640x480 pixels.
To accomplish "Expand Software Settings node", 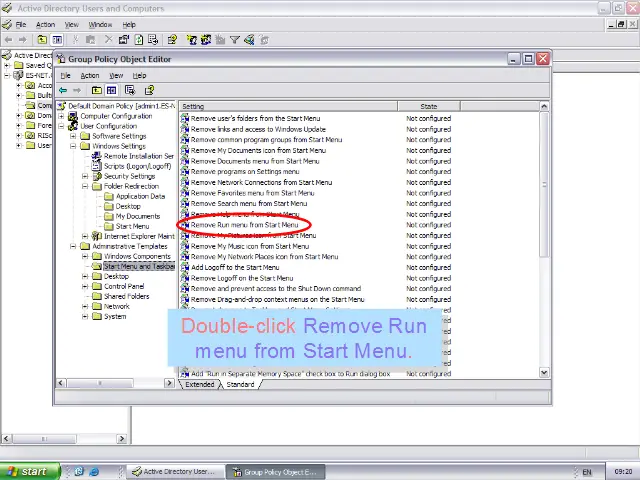I will coord(73,136).
